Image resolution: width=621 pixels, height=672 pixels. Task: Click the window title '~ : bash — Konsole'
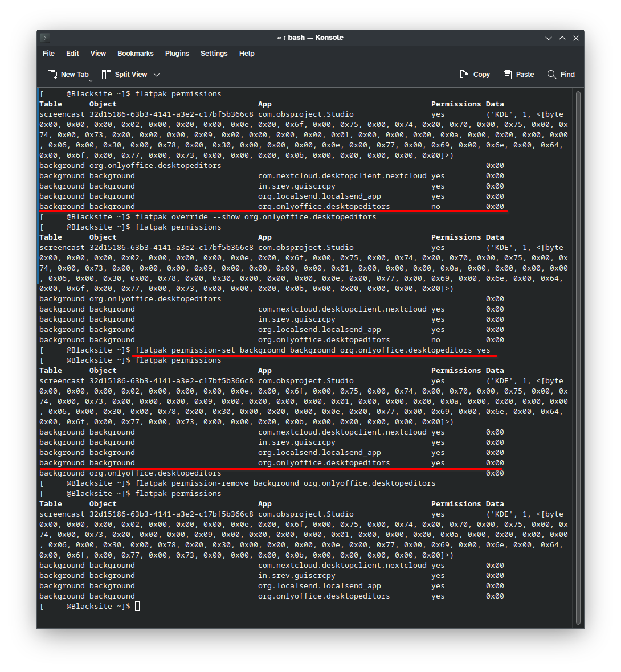pos(310,38)
